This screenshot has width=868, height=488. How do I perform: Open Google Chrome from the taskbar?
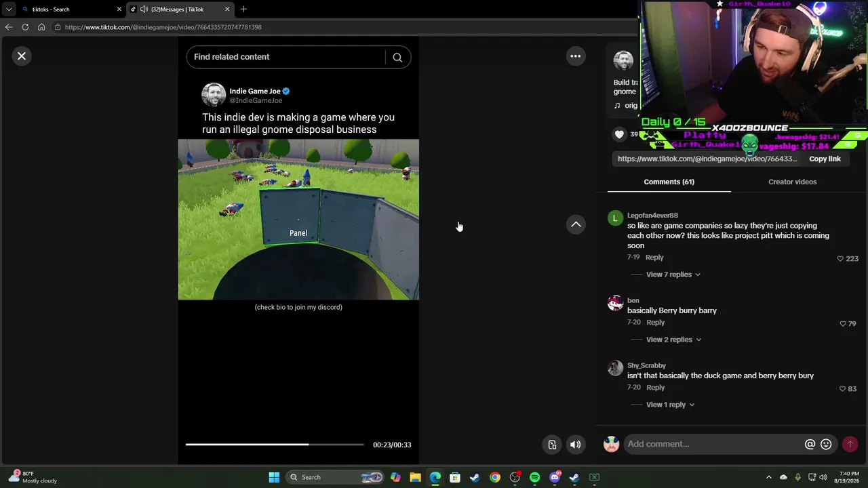495,477
